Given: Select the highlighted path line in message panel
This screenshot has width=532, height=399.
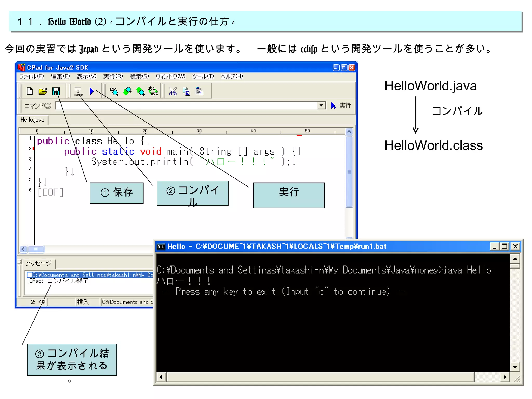Looking at the screenshot, I should pos(90,275).
